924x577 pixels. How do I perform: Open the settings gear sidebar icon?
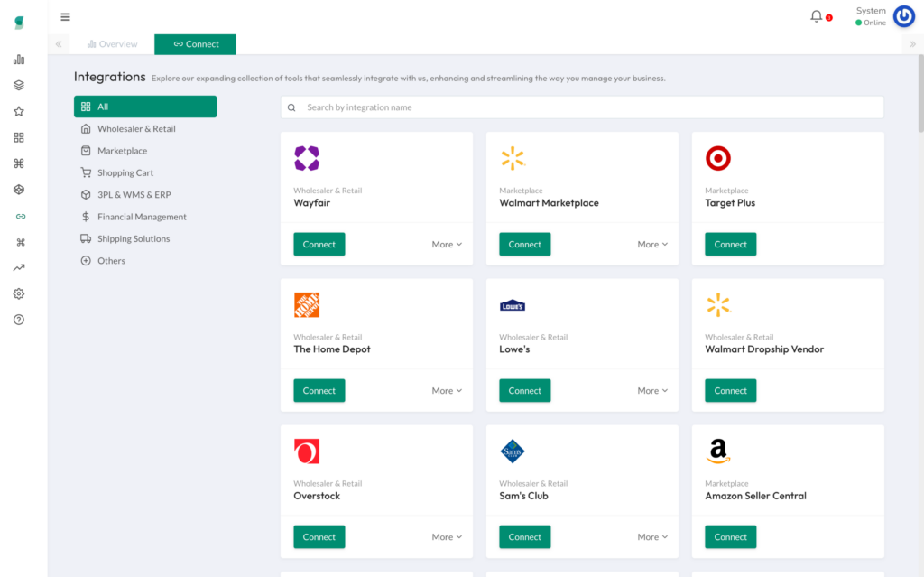(x=19, y=293)
